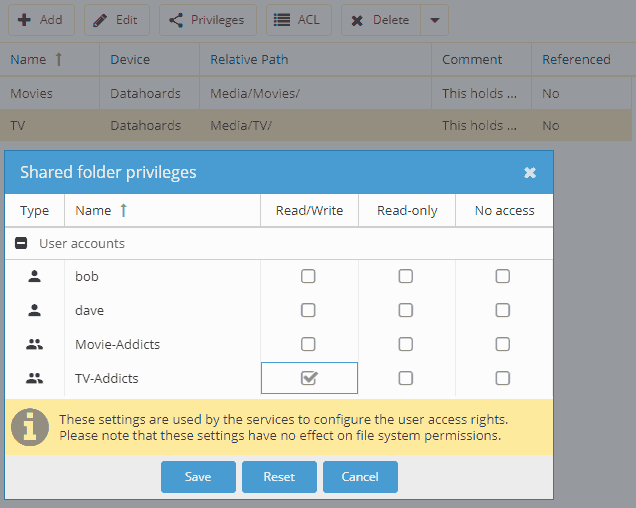
Task: Click the Relative Path column header
Action: click(x=248, y=59)
